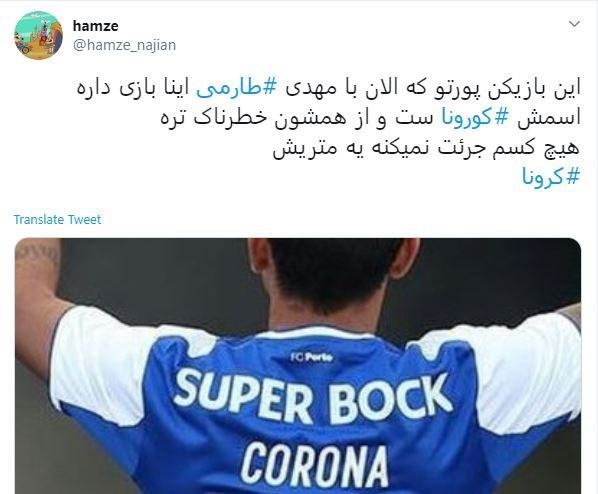
Task: Click the left white sleeve in photo
Action: click(x=99, y=359)
